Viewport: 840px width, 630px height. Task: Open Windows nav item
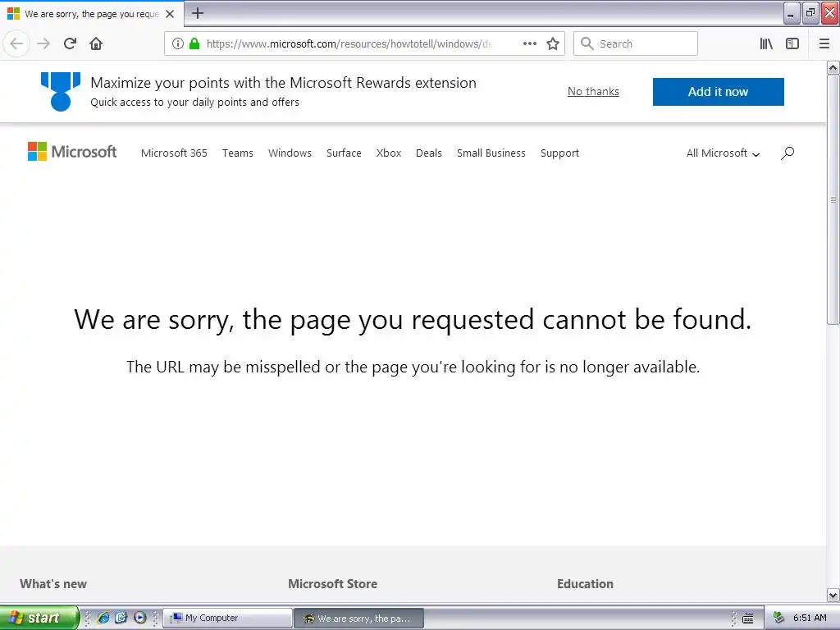tap(290, 153)
